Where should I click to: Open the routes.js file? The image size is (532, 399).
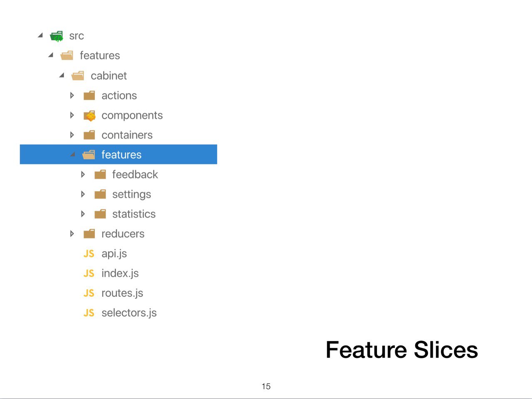[x=122, y=293]
